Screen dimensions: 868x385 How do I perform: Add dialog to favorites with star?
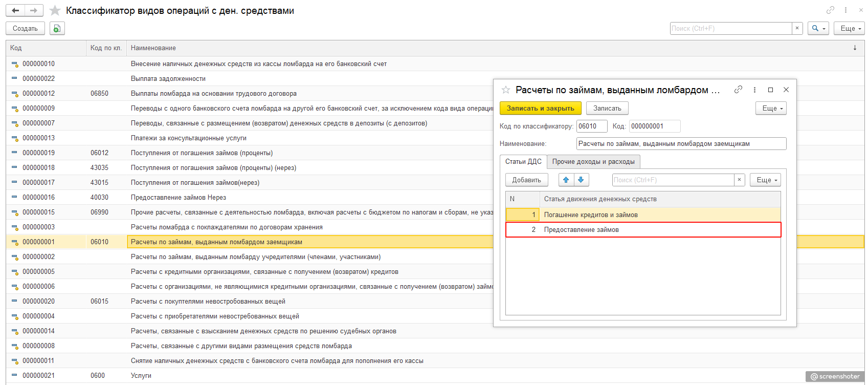[506, 90]
